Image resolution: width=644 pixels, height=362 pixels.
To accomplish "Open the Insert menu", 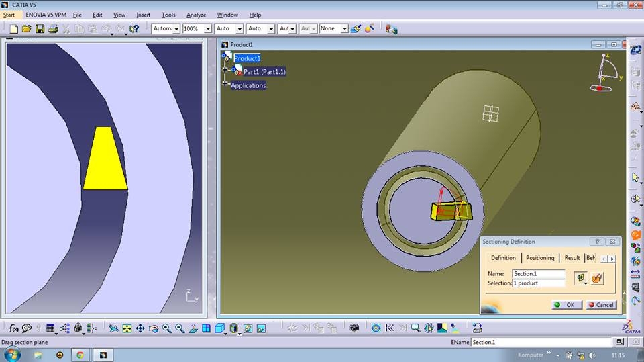I will pos(144,15).
